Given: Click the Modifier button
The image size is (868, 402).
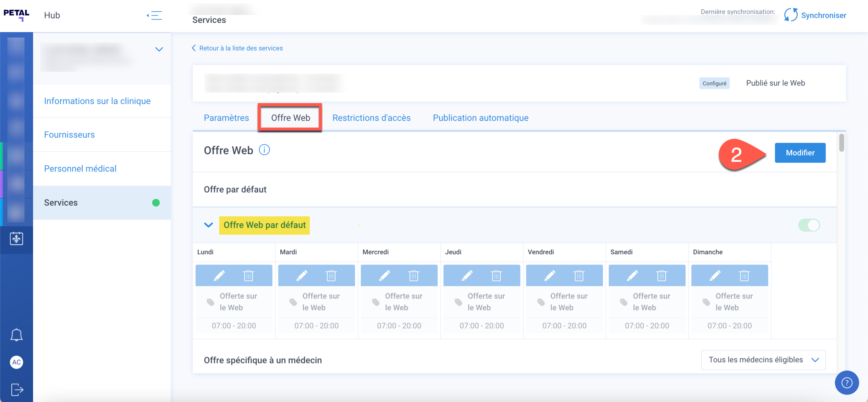Looking at the screenshot, I should click(800, 153).
